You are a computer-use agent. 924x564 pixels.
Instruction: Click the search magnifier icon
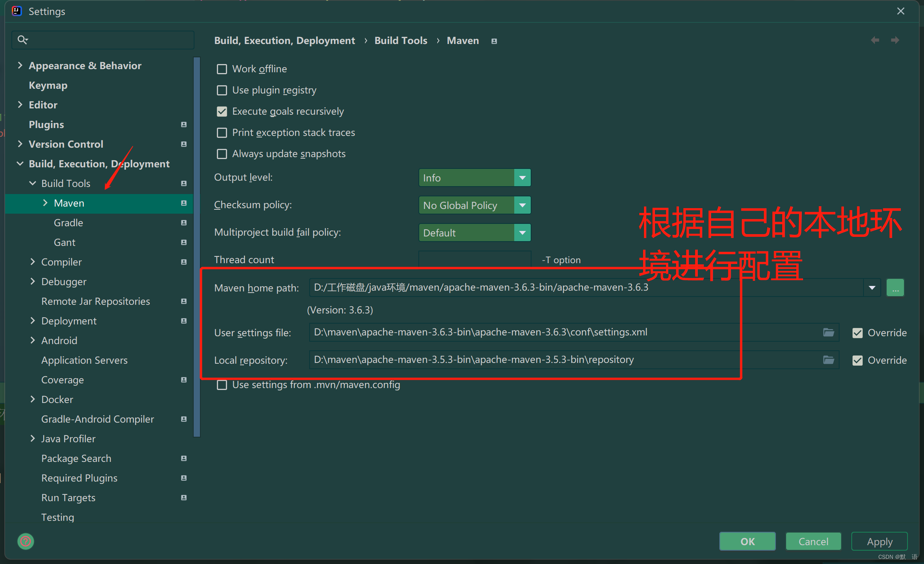23,40
